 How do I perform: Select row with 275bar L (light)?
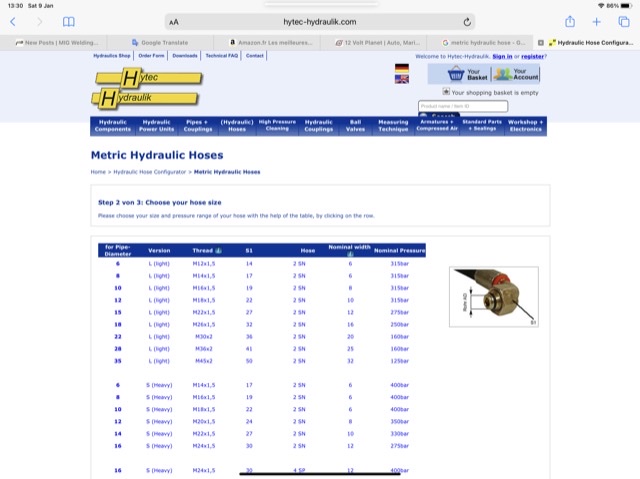[262, 313]
